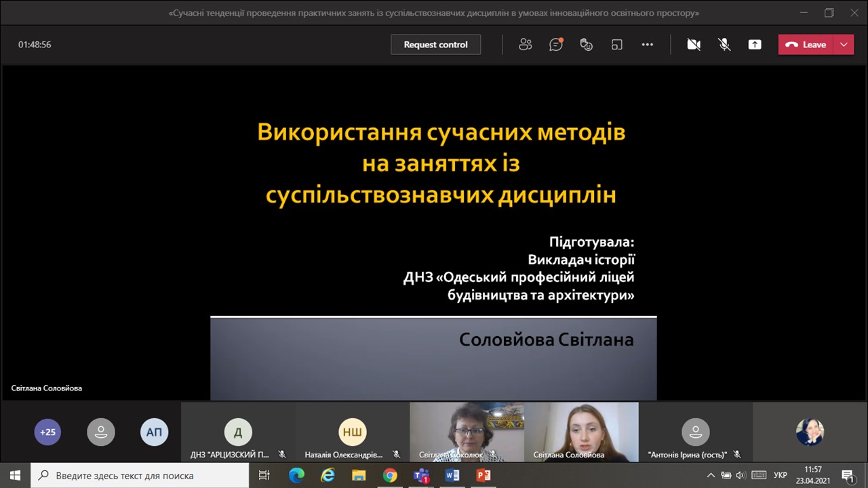Open the Windows Start menu
The width and height of the screenshot is (868, 488).
(x=15, y=475)
